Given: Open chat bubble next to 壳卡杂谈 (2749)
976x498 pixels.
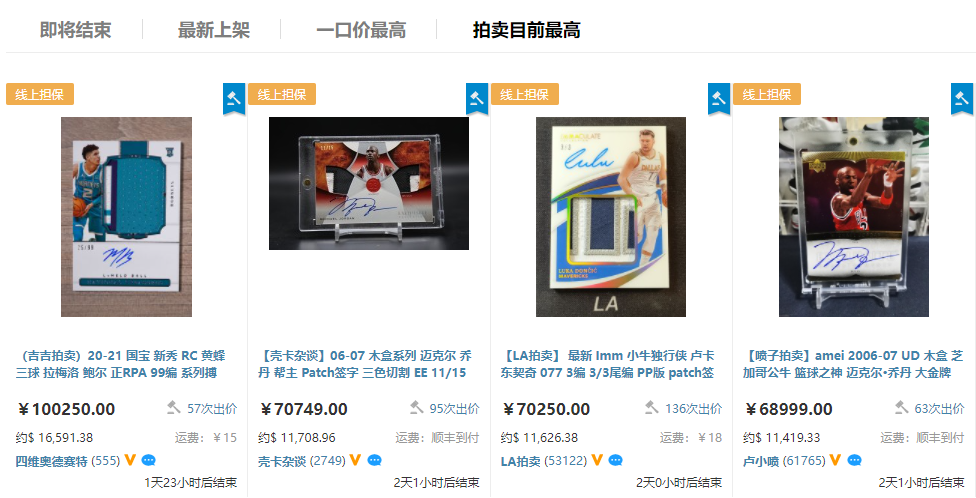Looking at the screenshot, I should (374, 461).
